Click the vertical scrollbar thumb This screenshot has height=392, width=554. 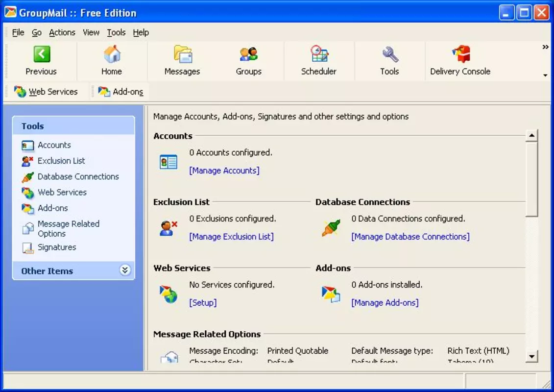click(x=532, y=179)
